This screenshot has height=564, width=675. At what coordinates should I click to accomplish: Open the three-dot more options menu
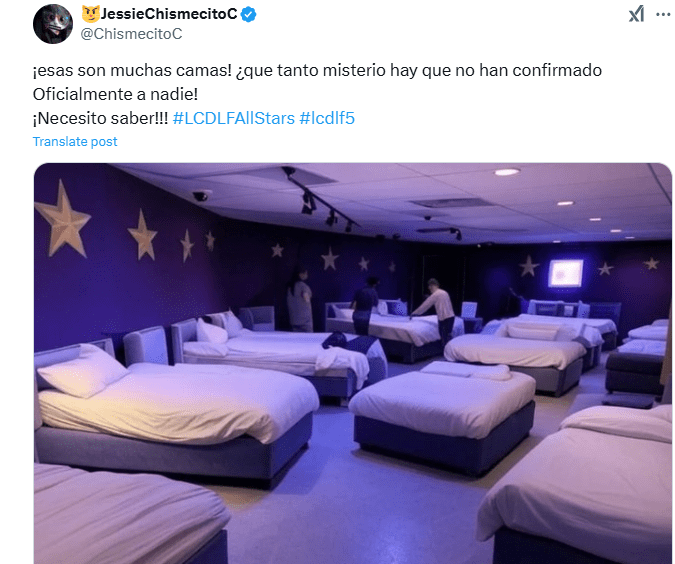click(663, 14)
